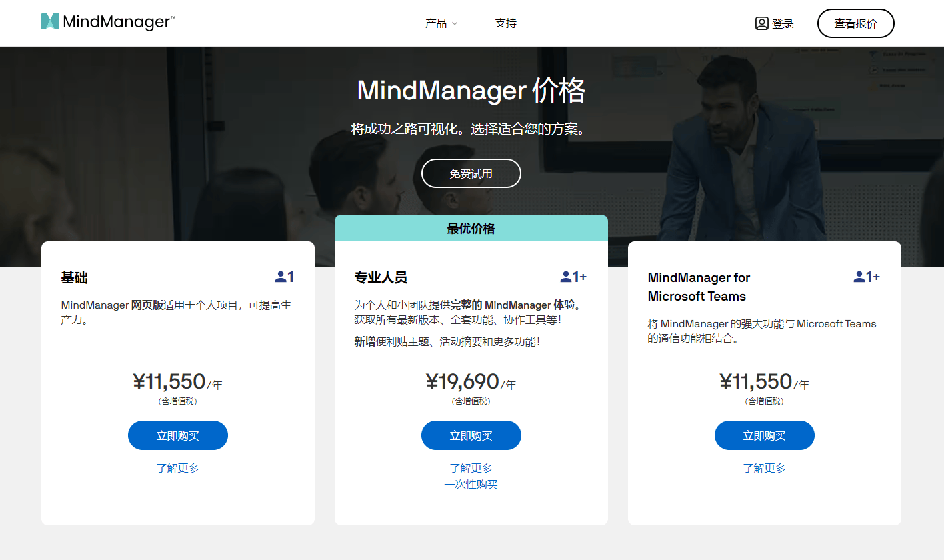Click the ¥11,550 price on 基础 plan
The width and height of the screenshot is (944, 560).
169,381
